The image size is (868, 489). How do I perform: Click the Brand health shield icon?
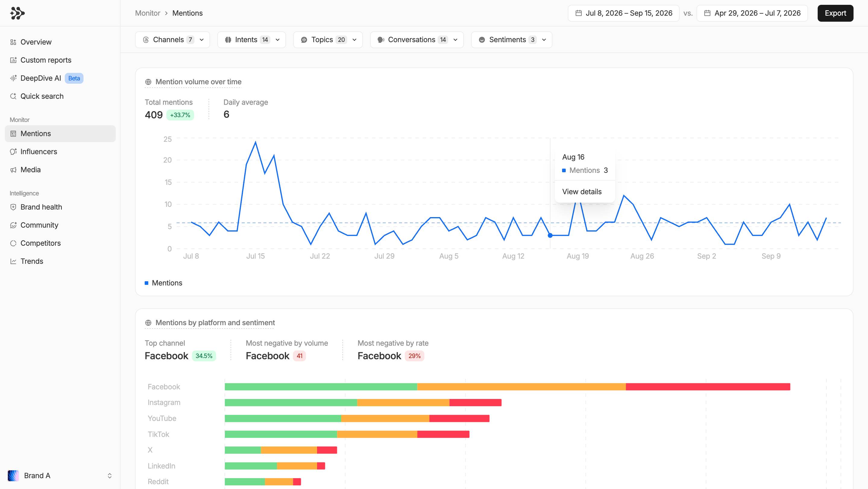pos(13,207)
